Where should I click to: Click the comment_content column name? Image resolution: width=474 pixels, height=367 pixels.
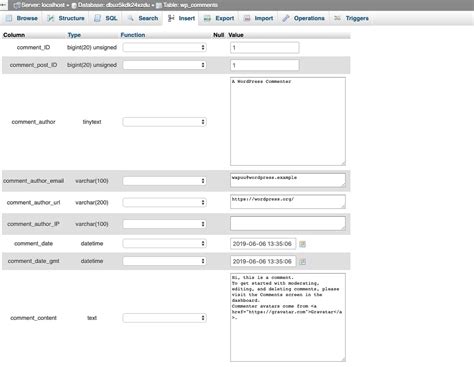click(x=33, y=318)
